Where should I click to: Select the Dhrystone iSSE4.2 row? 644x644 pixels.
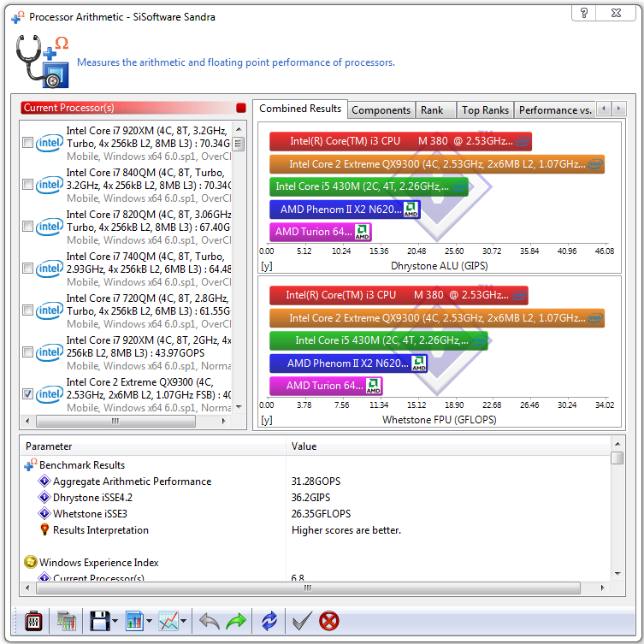316,498
